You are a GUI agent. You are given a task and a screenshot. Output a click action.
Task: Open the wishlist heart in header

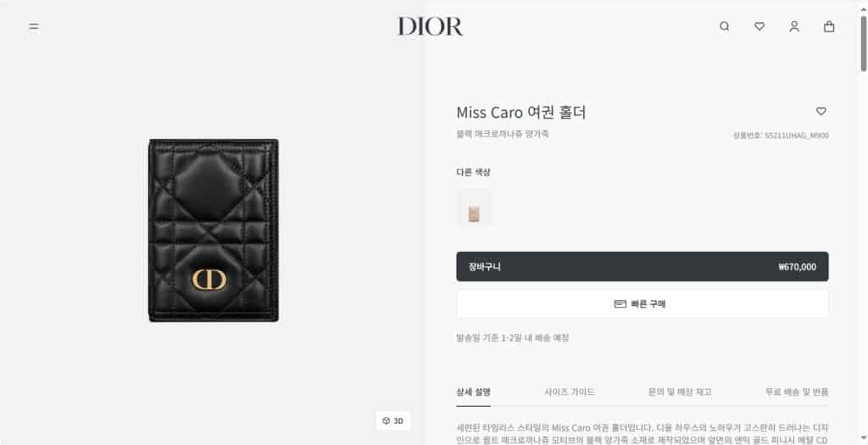coord(759,26)
